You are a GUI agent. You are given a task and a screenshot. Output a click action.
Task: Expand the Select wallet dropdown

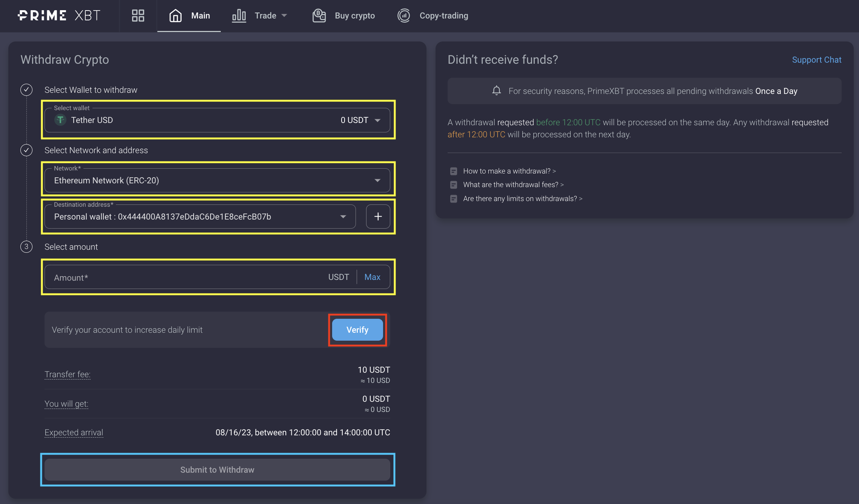click(377, 120)
